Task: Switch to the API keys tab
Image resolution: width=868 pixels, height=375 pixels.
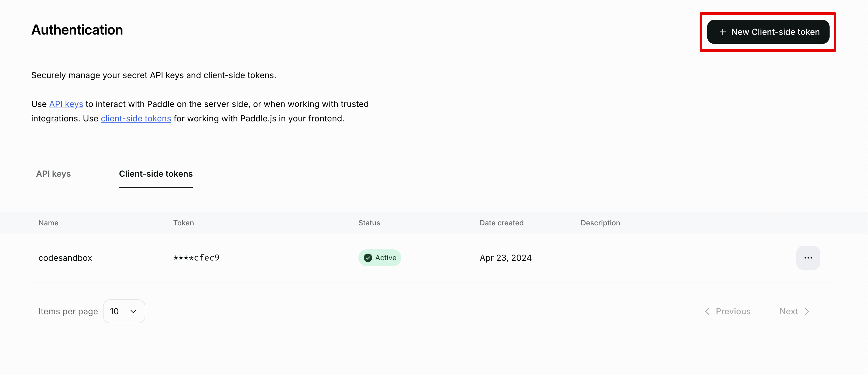Action: click(53, 174)
